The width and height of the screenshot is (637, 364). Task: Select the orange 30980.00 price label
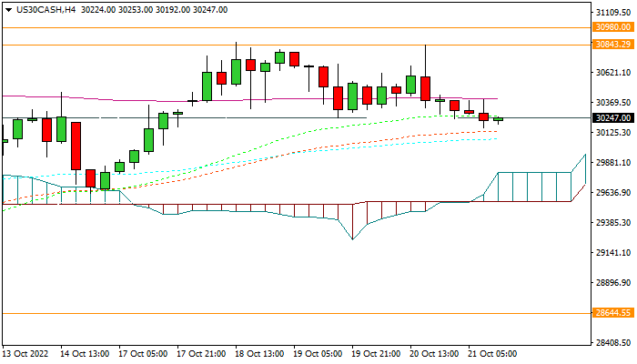click(612, 27)
